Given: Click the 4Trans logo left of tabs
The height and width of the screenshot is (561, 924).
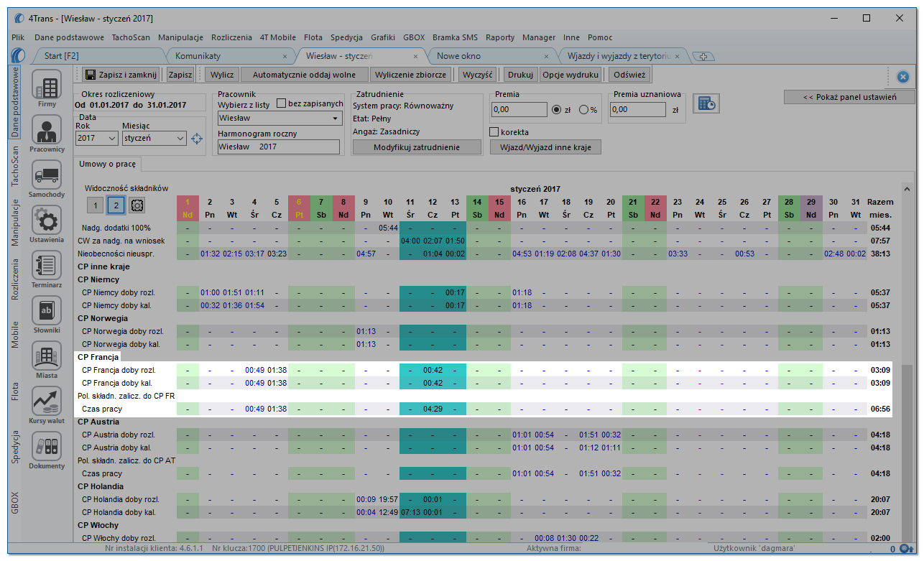Looking at the screenshot, I should click(x=19, y=55).
